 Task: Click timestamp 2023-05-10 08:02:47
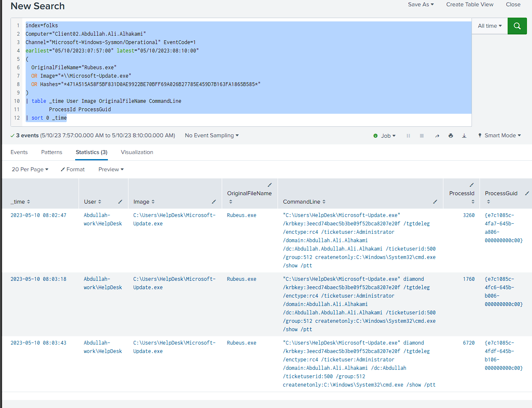pyautogui.click(x=38, y=215)
